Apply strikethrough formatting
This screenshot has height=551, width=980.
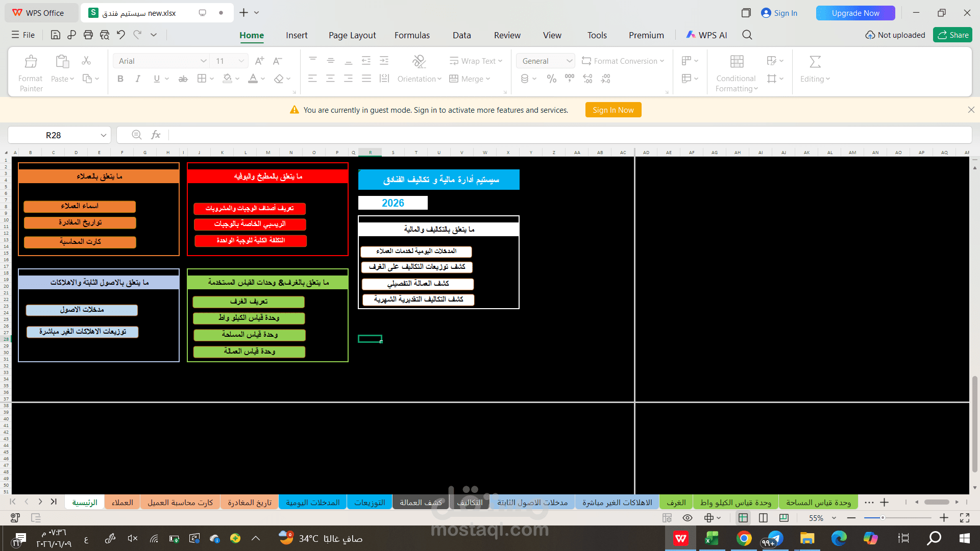(183, 79)
